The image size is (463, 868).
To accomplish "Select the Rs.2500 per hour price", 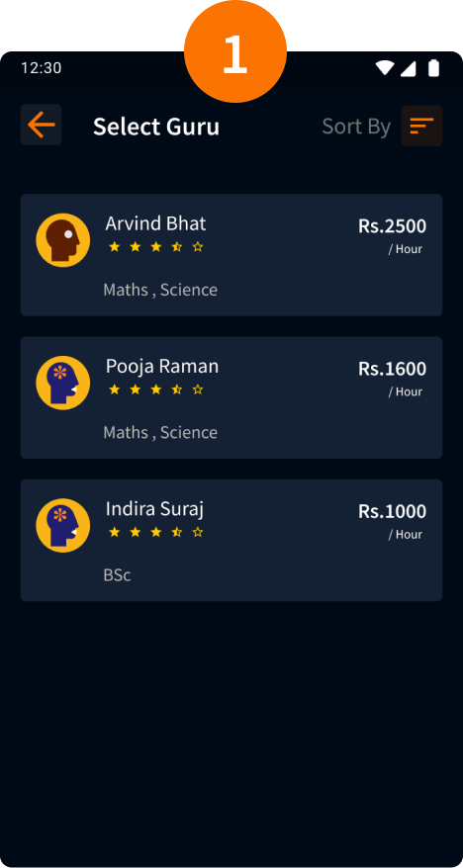I will point(392,235).
